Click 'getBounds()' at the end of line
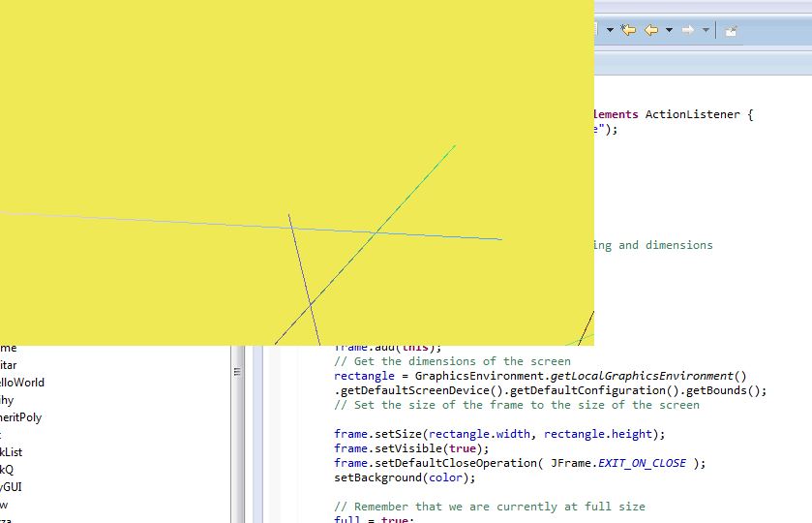This screenshot has height=523, width=812. (x=723, y=390)
